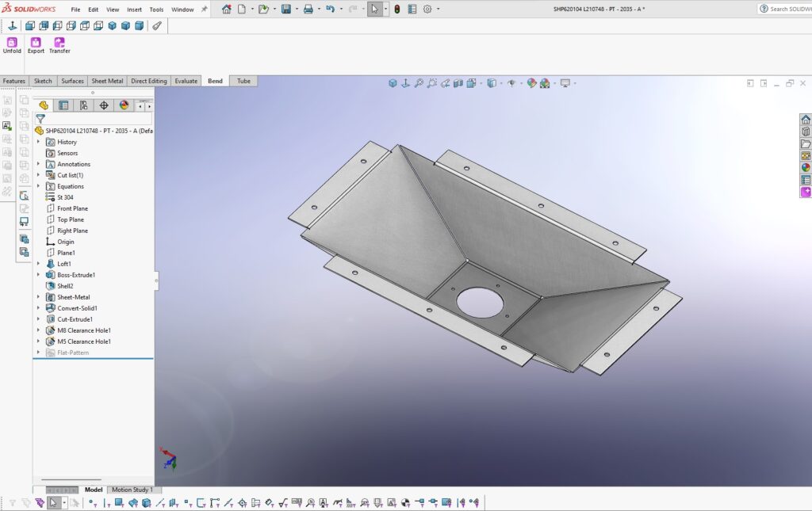The image size is (812, 511).
Task: Open the File Explorer folder icon in task pane
Action: [x=806, y=143]
